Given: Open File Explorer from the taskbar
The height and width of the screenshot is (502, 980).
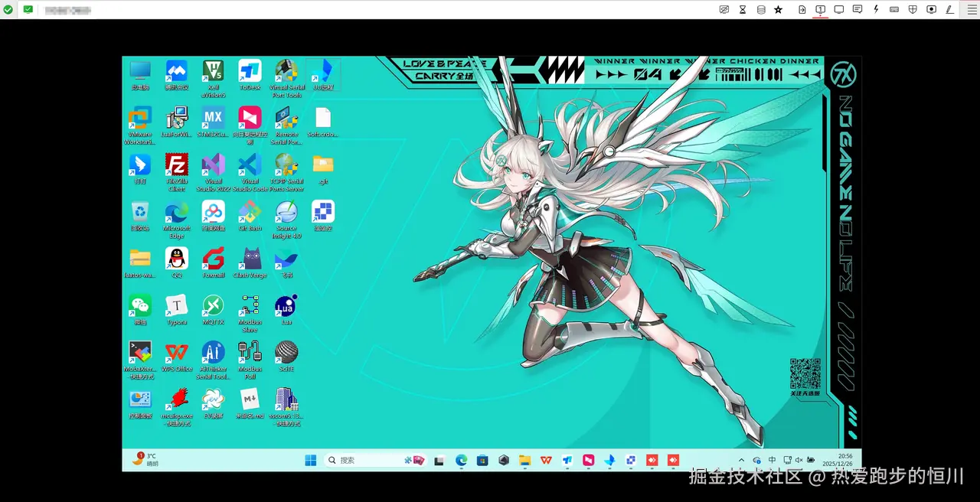Looking at the screenshot, I should [x=524, y=460].
